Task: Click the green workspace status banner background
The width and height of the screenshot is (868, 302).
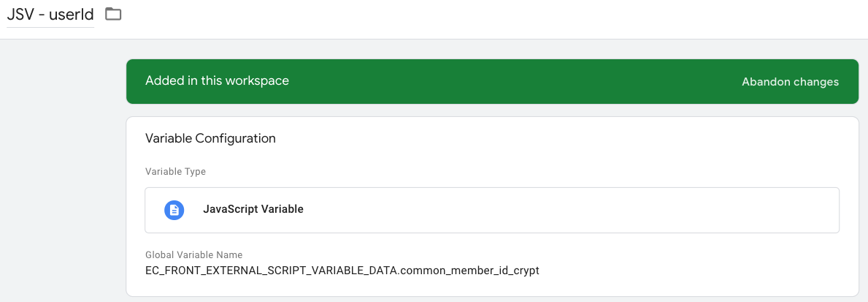Action: pos(511,82)
